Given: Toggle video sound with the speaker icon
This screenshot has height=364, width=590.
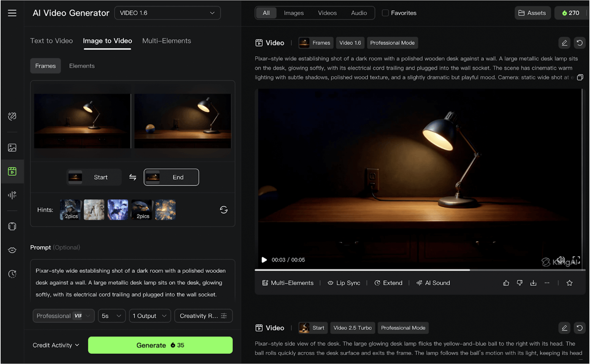Looking at the screenshot, I should [561, 260].
